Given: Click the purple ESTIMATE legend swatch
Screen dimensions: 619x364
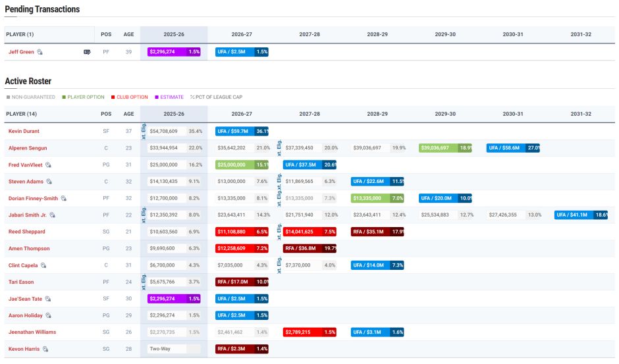Looking at the screenshot, I should [x=157, y=97].
